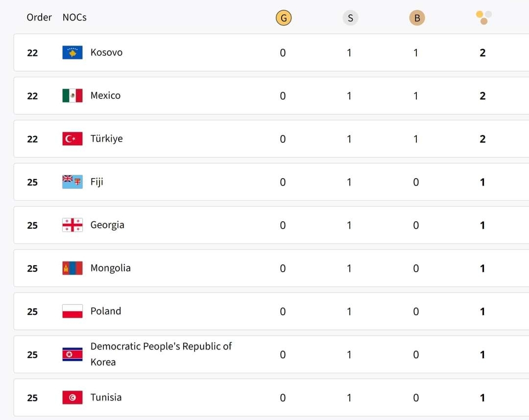Sort by silver medal column icon
The width and height of the screenshot is (529, 420).
[x=350, y=18]
